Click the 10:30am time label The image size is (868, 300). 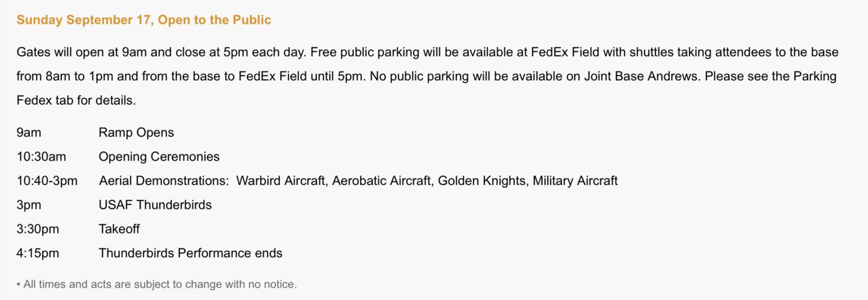[41, 157]
